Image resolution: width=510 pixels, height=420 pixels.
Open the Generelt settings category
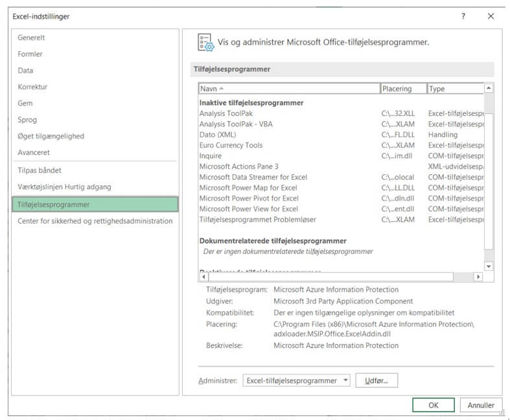[x=31, y=38]
